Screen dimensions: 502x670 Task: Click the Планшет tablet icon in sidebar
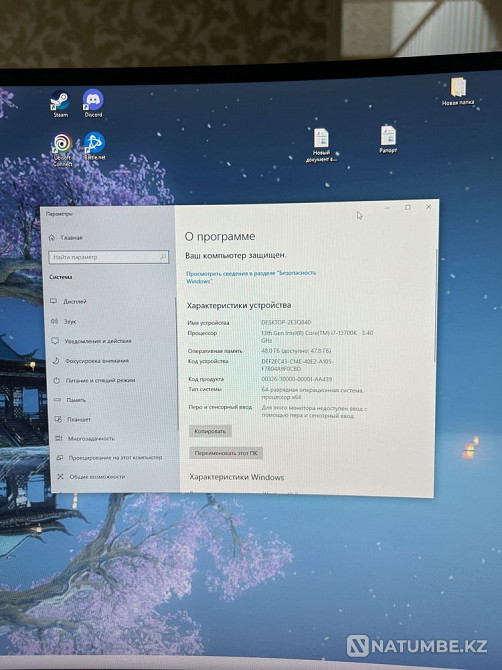click(59, 419)
